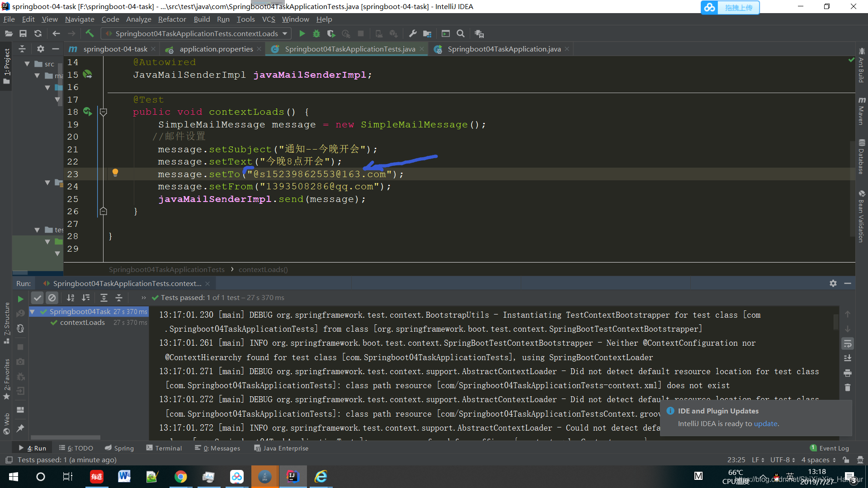
Task: Run with Coverage using the shield icon
Action: [x=330, y=33]
